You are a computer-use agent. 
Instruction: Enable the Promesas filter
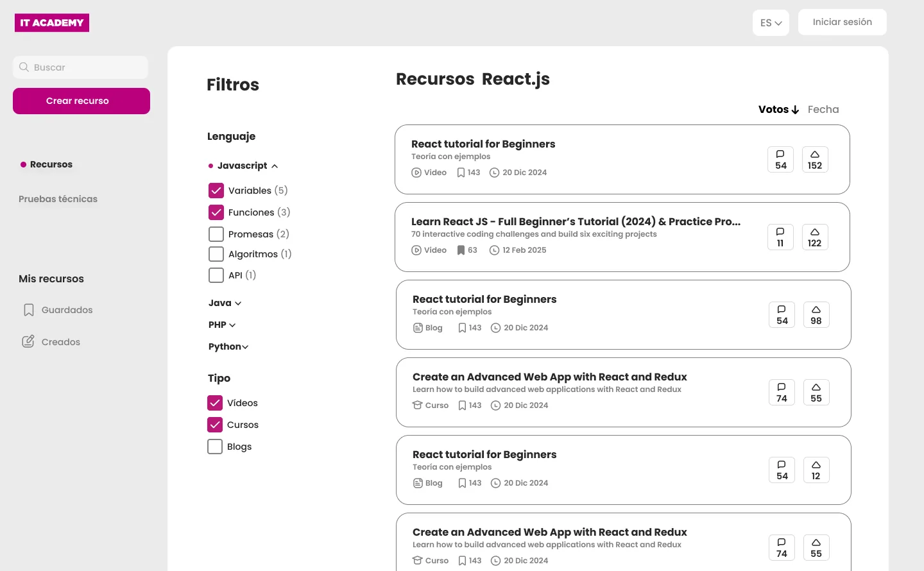pos(216,234)
